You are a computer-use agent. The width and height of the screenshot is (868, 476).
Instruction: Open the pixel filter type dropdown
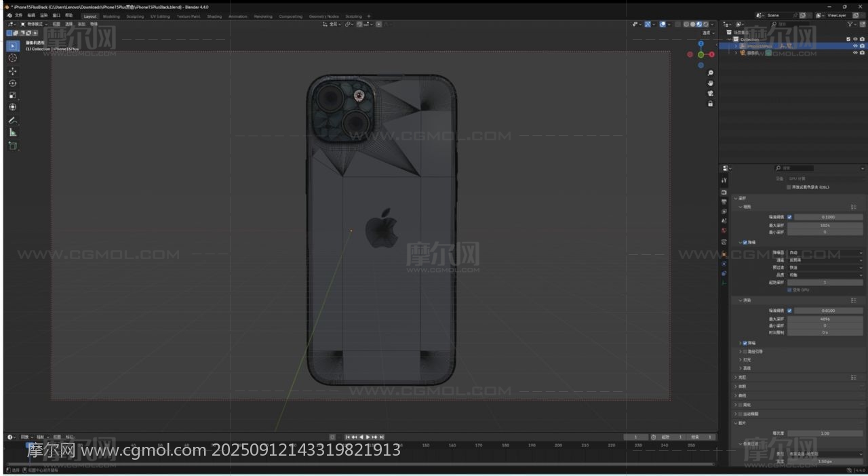click(825, 454)
